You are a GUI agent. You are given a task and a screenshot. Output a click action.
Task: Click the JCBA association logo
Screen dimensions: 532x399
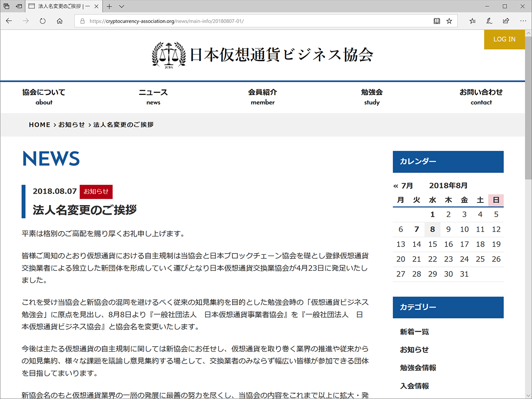(x=168, y=54)
